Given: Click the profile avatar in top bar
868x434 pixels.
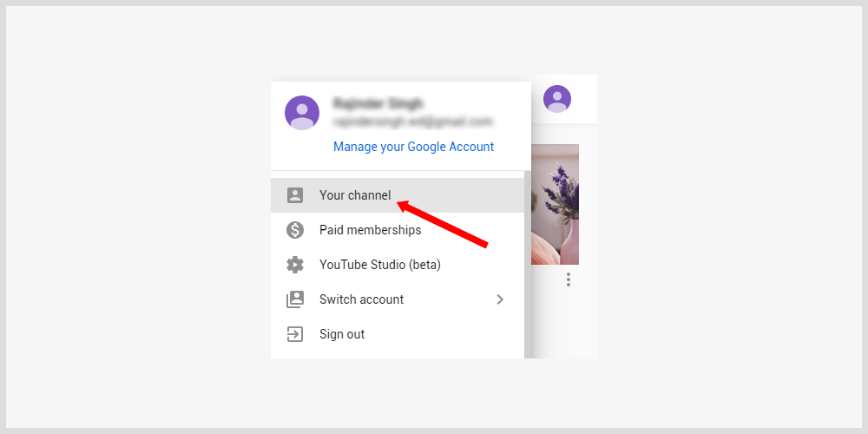Looking at the screenshot, I should tap(557, 99).
